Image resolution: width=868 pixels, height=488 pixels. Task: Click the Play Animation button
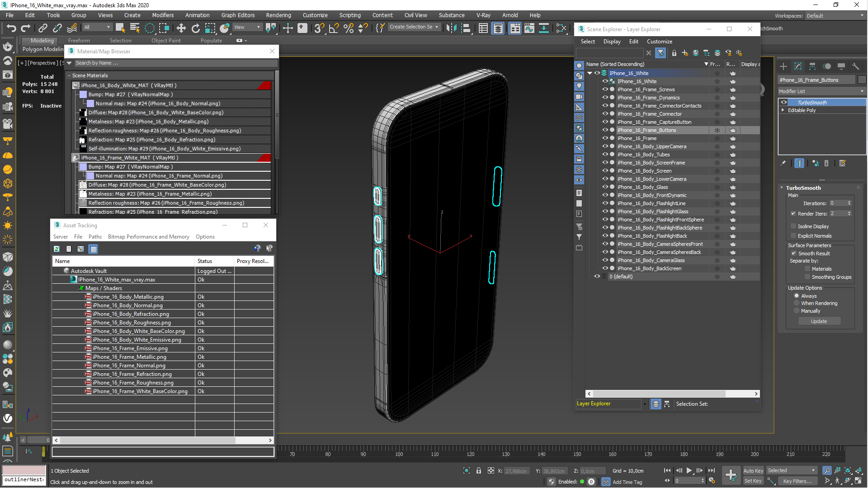689,471
